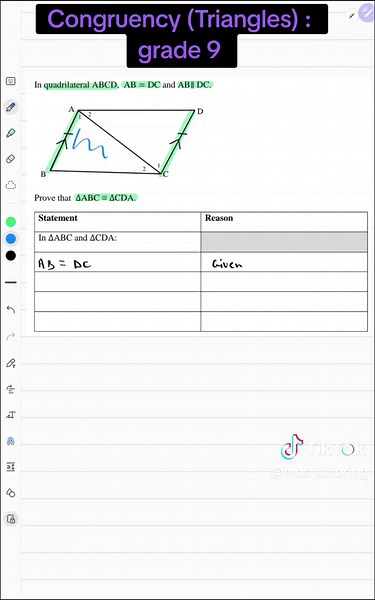Click the "Statement" table header

58,218
